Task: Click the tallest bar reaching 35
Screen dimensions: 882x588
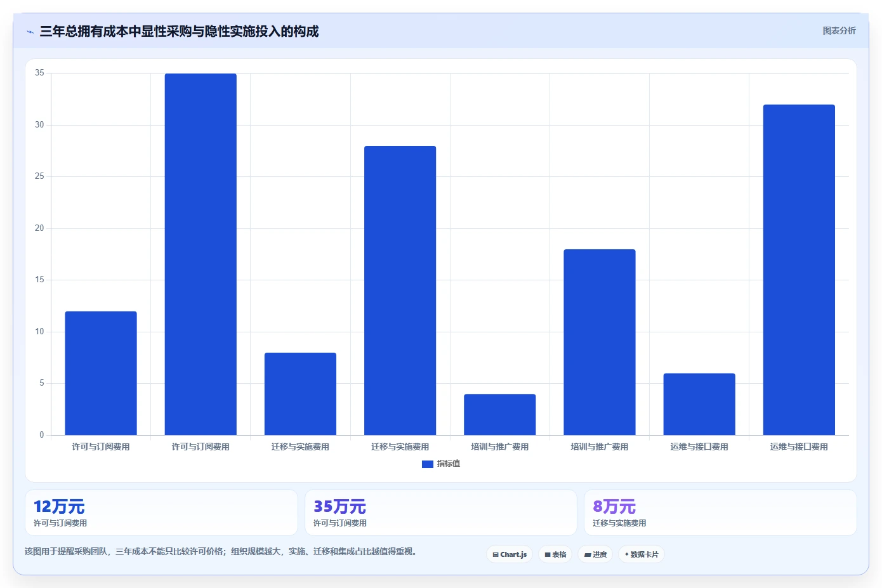Action: tap(201, 254)
